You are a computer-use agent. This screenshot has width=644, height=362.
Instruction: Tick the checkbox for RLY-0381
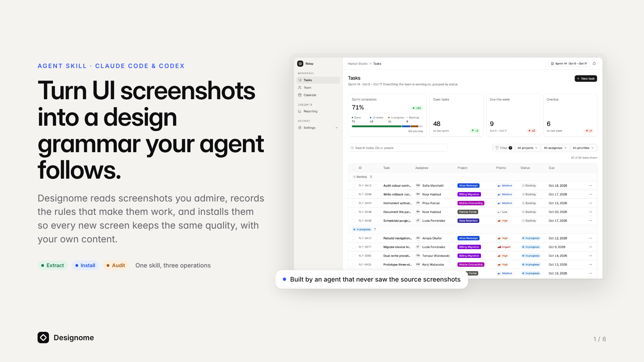point(354,256)
